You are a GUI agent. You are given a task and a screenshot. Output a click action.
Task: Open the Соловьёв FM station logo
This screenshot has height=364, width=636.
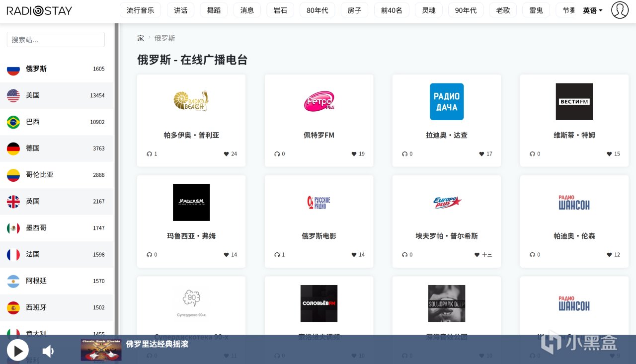pyautogui.click(x=319, y=303)
